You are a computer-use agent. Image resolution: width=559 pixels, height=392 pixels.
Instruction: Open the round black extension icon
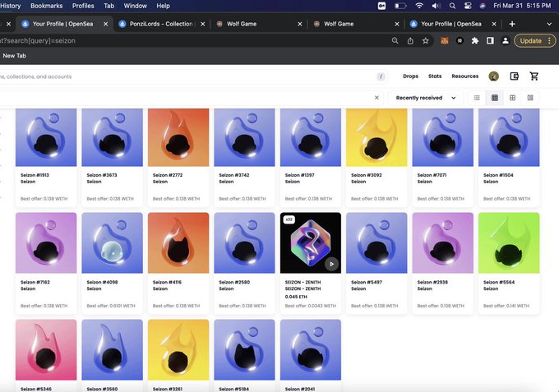coord(460,40)
